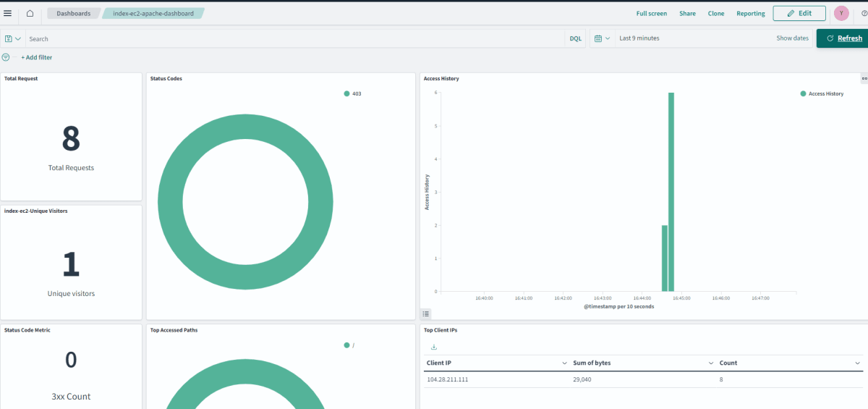
Task: Click Show dates
Action: coord(793,38)
